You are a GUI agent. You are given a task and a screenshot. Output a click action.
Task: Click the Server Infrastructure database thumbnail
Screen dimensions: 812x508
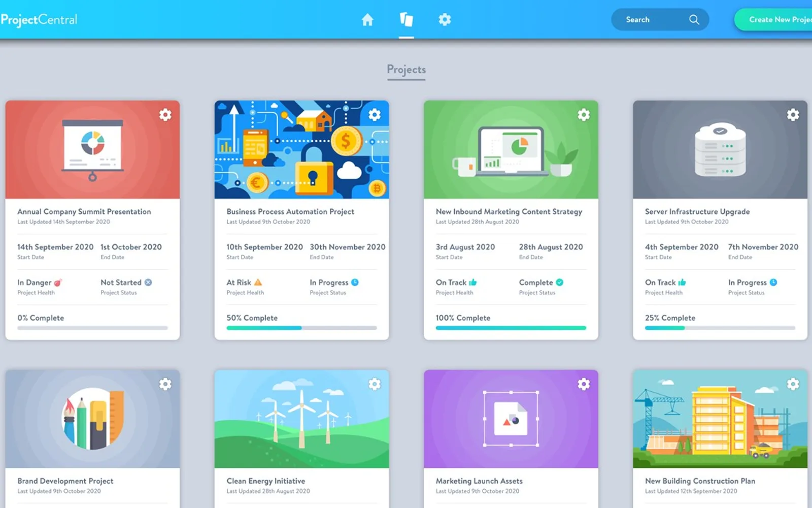[x=720, y=149]
